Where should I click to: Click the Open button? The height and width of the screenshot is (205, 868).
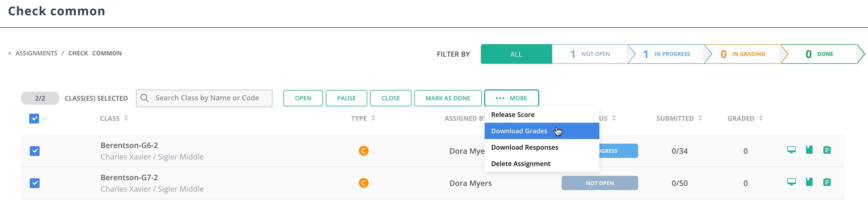303,98
